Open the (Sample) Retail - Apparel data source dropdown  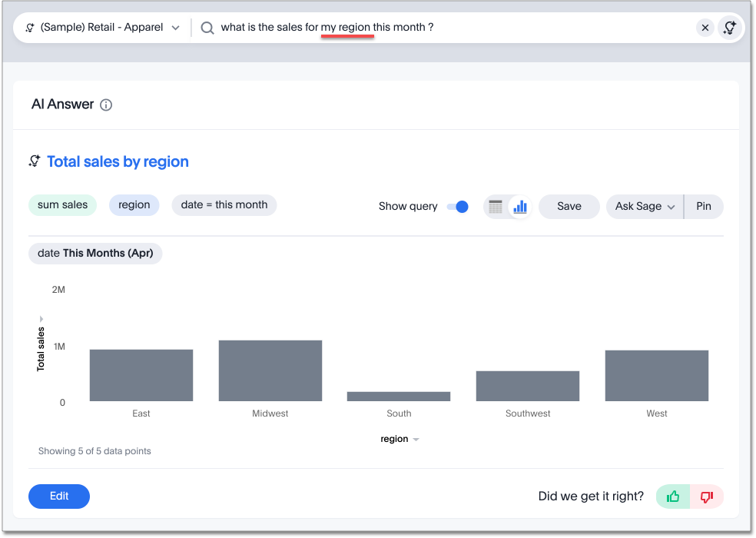(x=102, y=28)
